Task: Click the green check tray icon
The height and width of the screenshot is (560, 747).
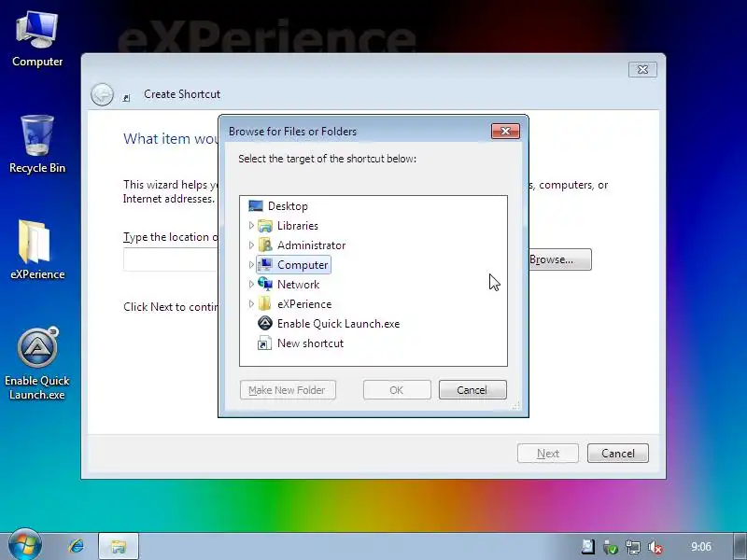Action: pyautogui.click(x=611, y=547)
